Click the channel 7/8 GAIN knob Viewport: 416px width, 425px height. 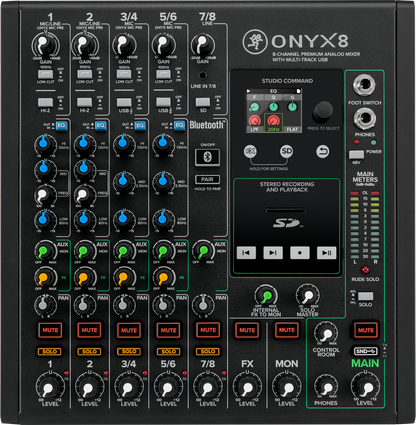[x=203, y=45]
